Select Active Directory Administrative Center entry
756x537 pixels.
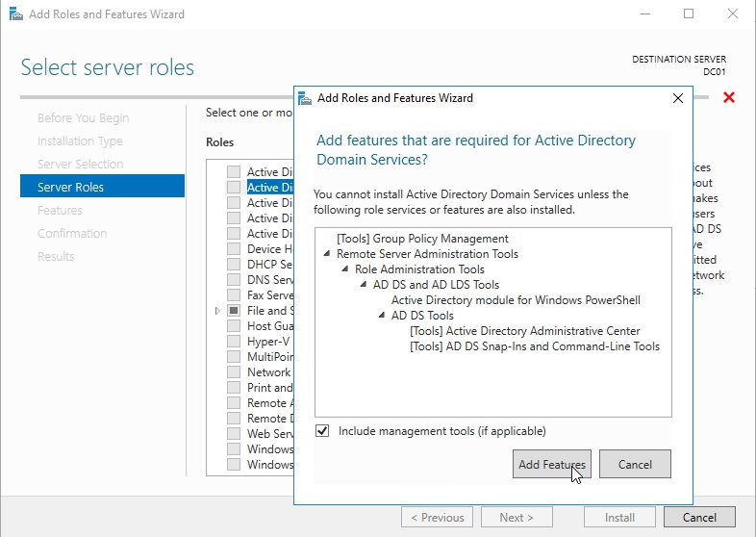[x=524, y=331]
